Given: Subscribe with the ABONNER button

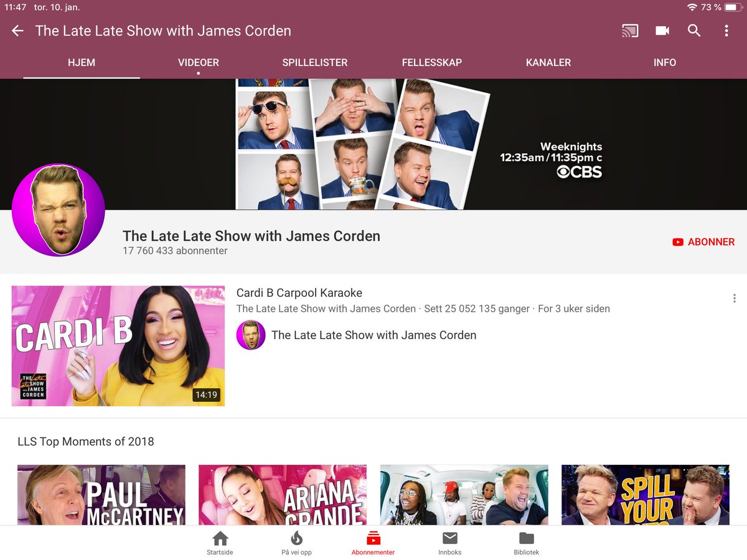Looking at the screenshot, I should tap(703, 242).
